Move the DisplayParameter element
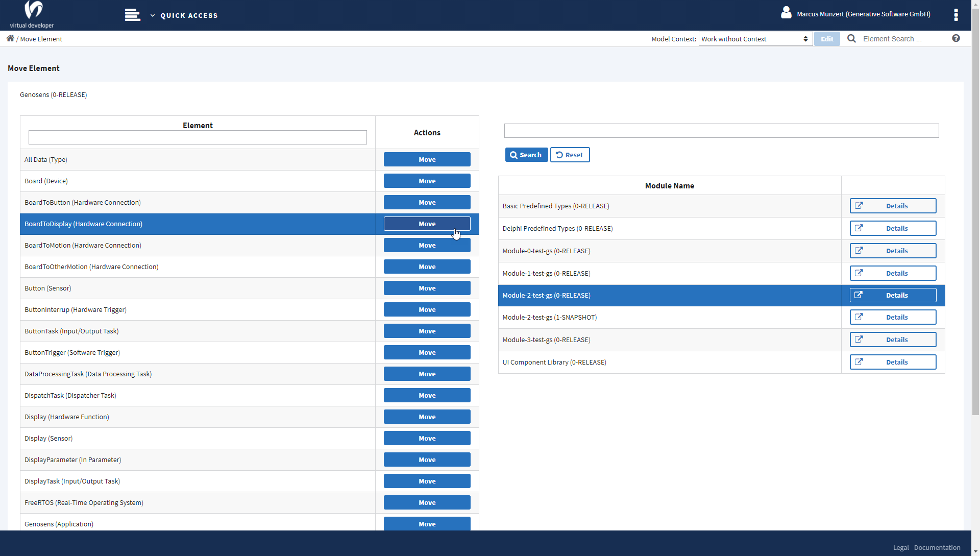 pyautogui.click(x=427, y=460)
